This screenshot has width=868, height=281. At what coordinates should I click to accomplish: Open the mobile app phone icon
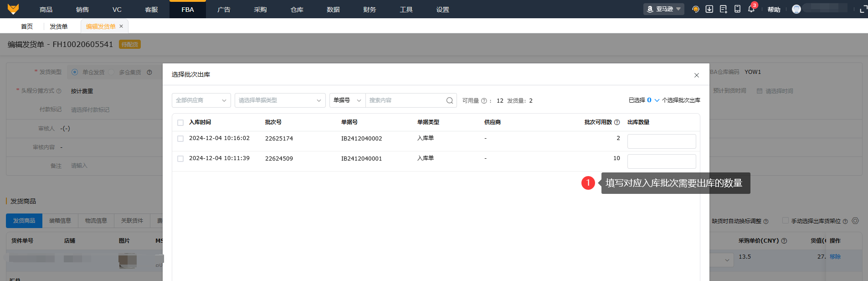pyautogui.click(x=737, y=9)
